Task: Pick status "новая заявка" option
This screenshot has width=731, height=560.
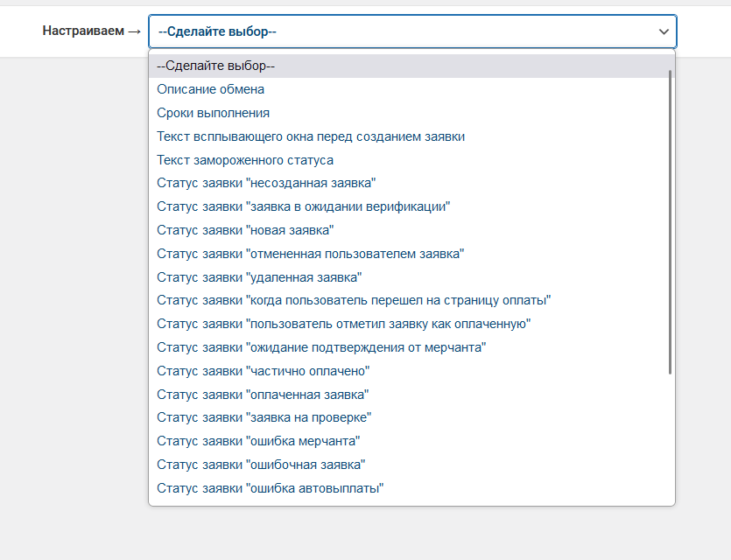Action: point(245,230)
